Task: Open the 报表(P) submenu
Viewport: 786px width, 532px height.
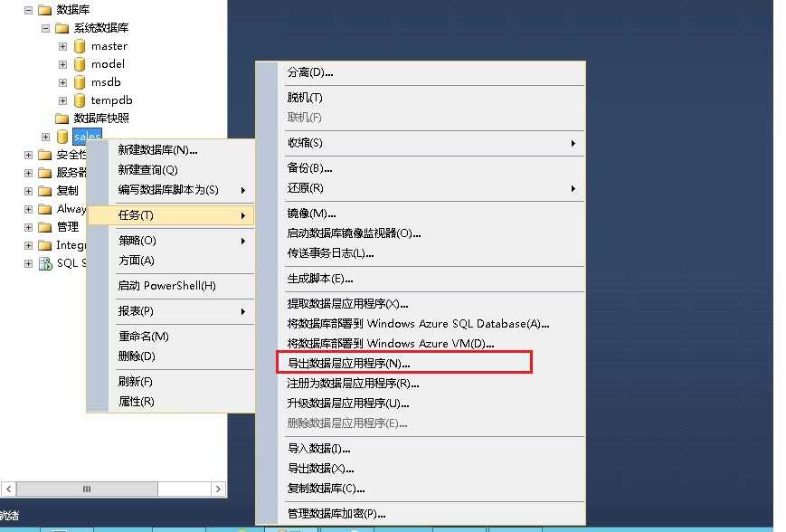Action: [x=171, y=311]
